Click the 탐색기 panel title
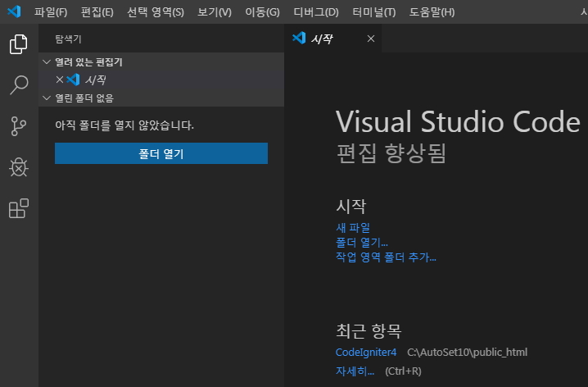This screenshot has height=387, width=588. point(68,39)
